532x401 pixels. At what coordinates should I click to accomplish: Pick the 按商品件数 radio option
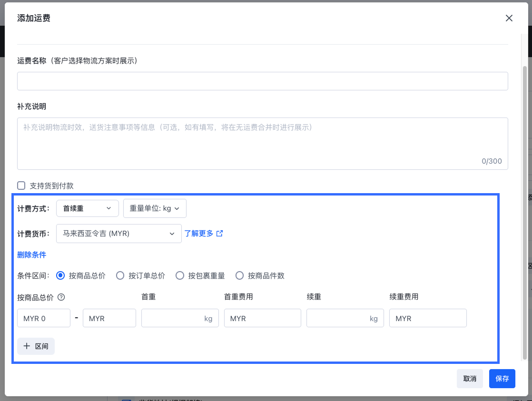(239, 275)
